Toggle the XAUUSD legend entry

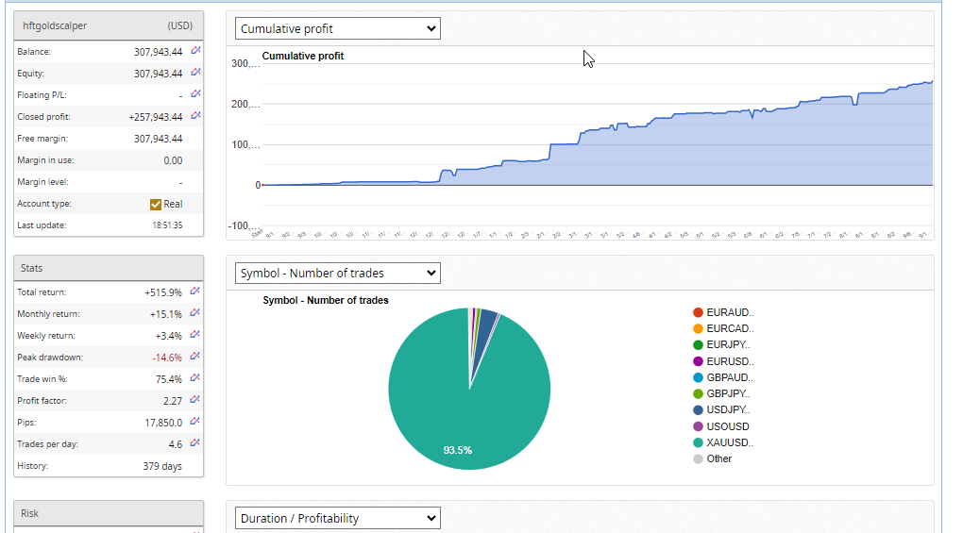pyautogui.click(x=729, y=442)
